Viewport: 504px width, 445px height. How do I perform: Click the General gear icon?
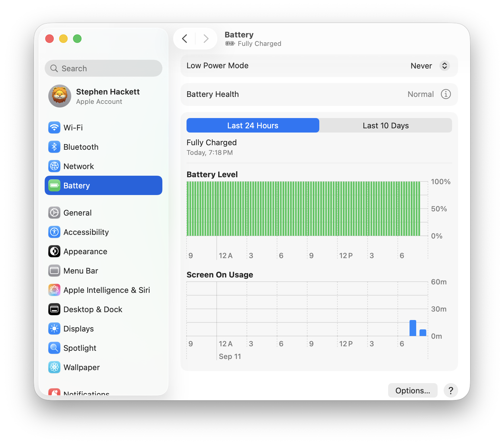pos(54,213)
